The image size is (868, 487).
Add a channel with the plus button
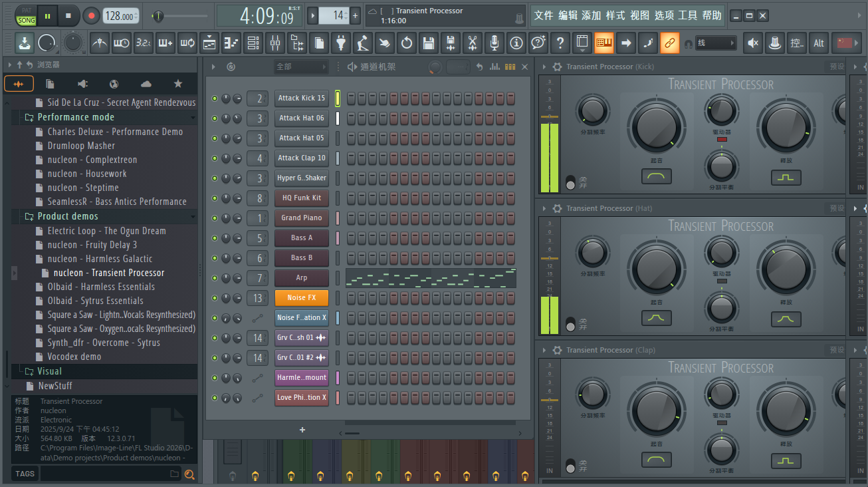click(x=302, y=430)
